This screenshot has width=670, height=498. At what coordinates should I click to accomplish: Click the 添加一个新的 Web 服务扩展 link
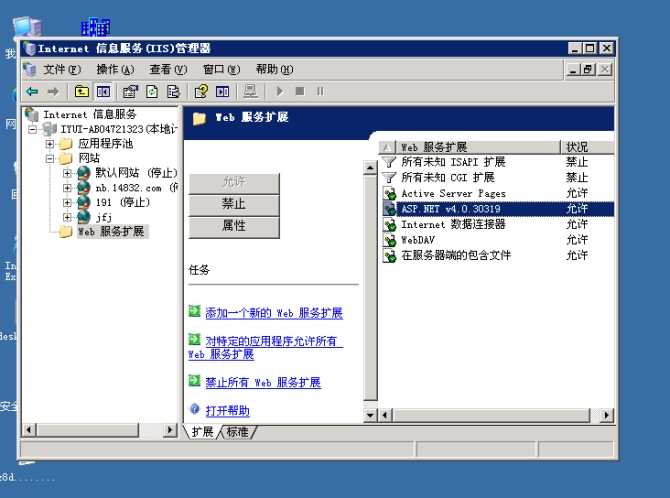pyautogui.click(x=274, y=313)
